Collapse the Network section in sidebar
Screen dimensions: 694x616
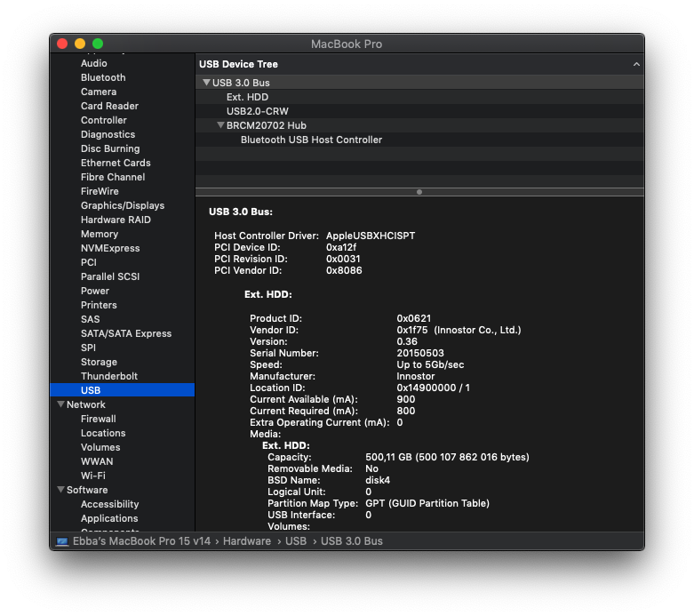pyautogui.click(x=61, y=404)
